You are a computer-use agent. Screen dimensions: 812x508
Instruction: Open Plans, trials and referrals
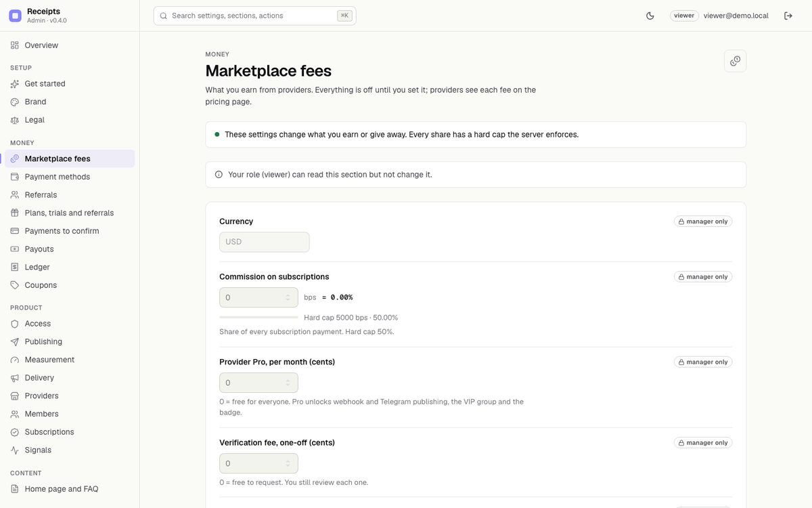[x=70, y=213]
